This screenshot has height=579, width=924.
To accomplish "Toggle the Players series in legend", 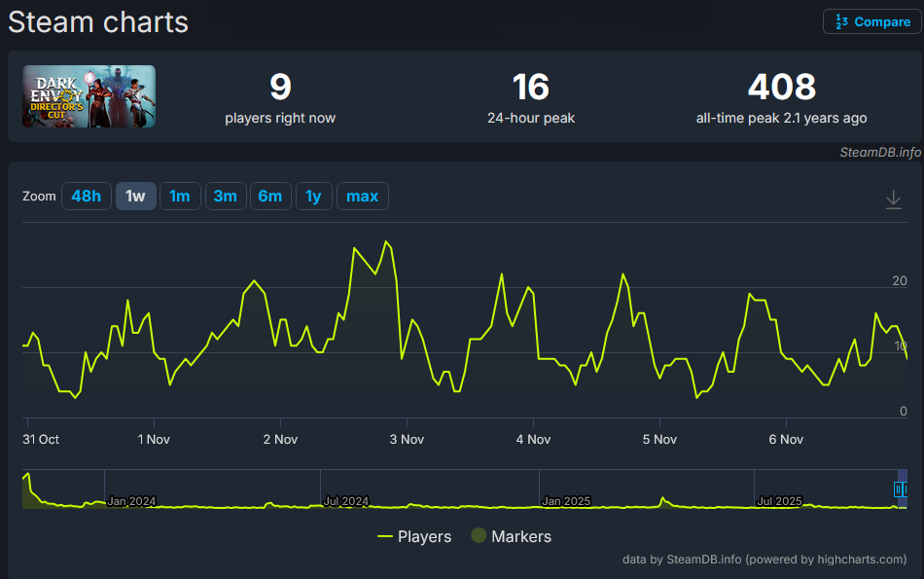I will tap(414, 536).
